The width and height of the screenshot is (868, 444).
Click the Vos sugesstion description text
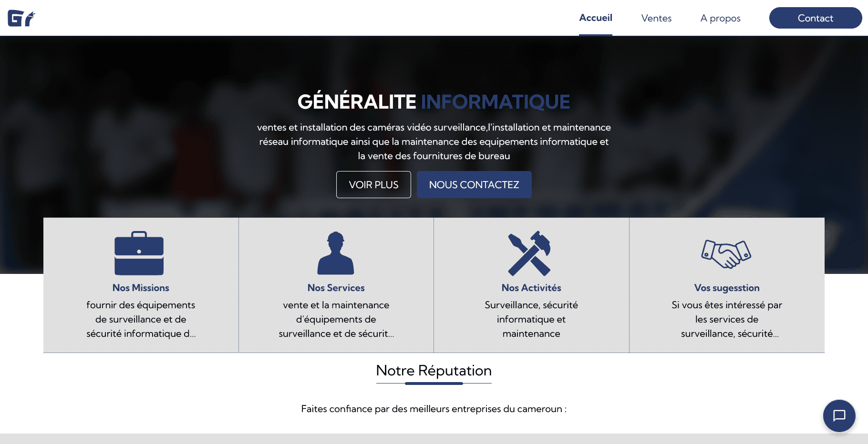click(727, 319)
